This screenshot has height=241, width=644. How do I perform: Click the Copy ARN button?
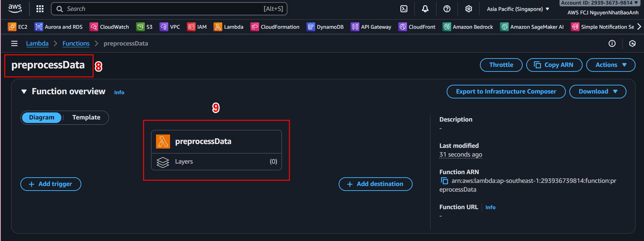click(x=554, y=65)
